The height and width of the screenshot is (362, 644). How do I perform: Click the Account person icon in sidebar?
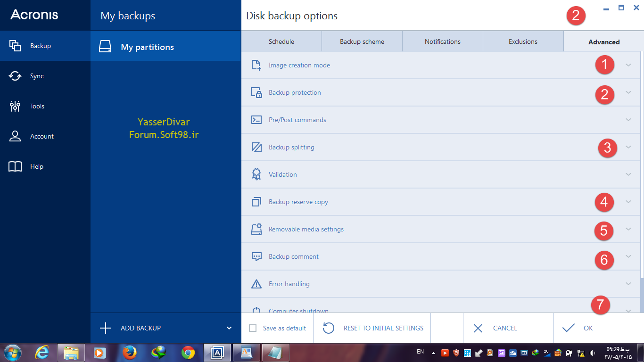15,136
